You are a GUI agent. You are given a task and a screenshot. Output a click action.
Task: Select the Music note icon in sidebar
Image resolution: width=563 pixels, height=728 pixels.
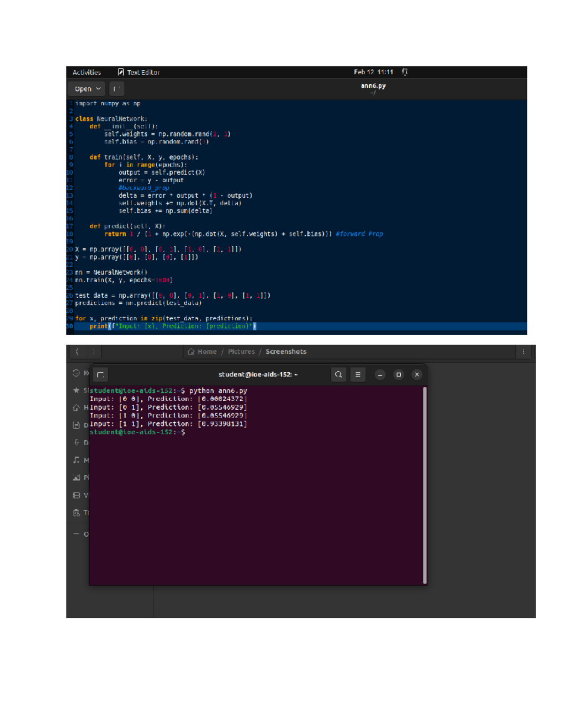coord(76,460)
